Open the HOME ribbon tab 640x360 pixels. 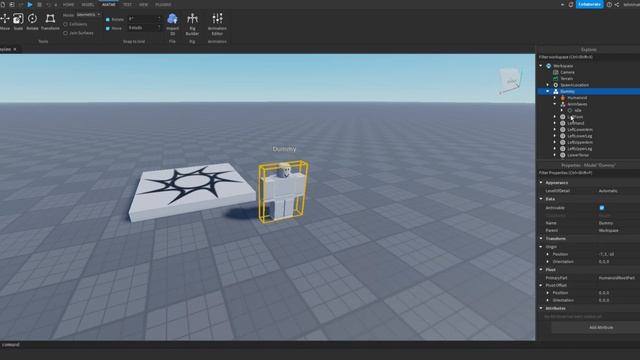click(x=68, y=5)
